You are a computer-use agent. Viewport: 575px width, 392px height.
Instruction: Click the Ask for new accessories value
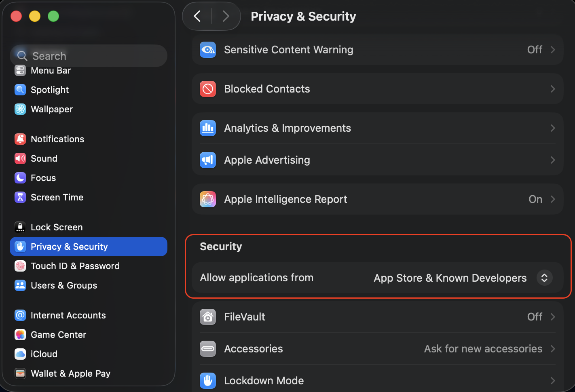(x=483, y=349)
